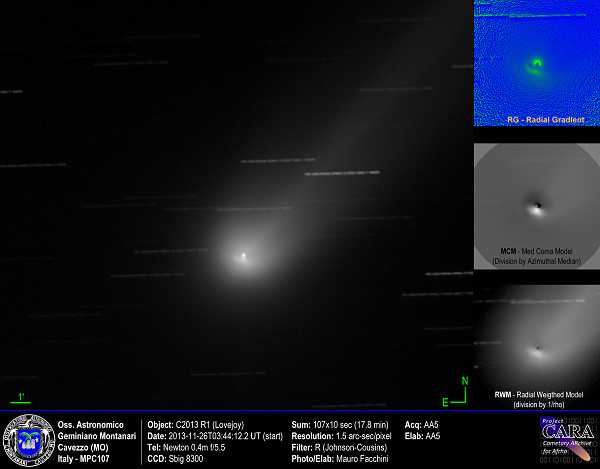Click the 'Resolution: 1.5 arc-sec/pixel' line
600x469 pixels.
click(x=341, y=436)
